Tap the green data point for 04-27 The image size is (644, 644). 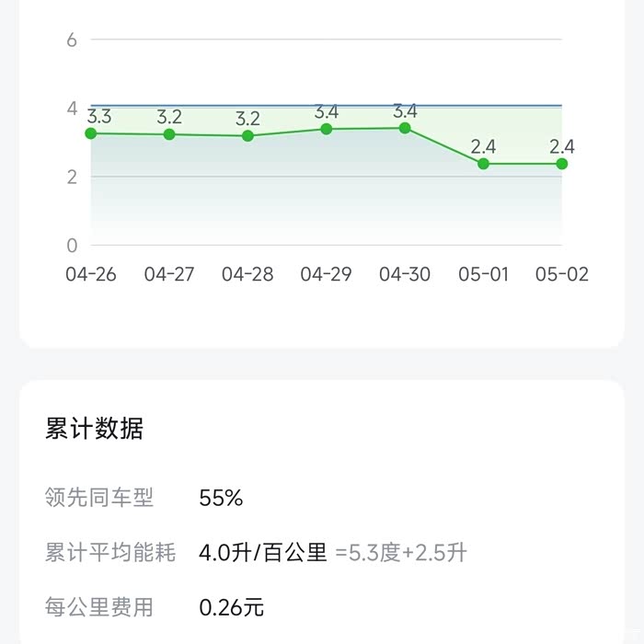[x=169, y=134]
